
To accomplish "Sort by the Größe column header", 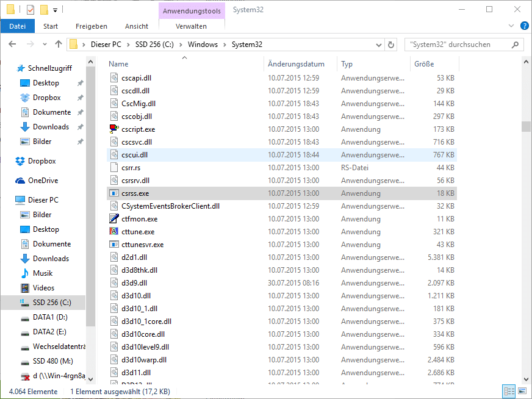I will click(x=424, y=64).
